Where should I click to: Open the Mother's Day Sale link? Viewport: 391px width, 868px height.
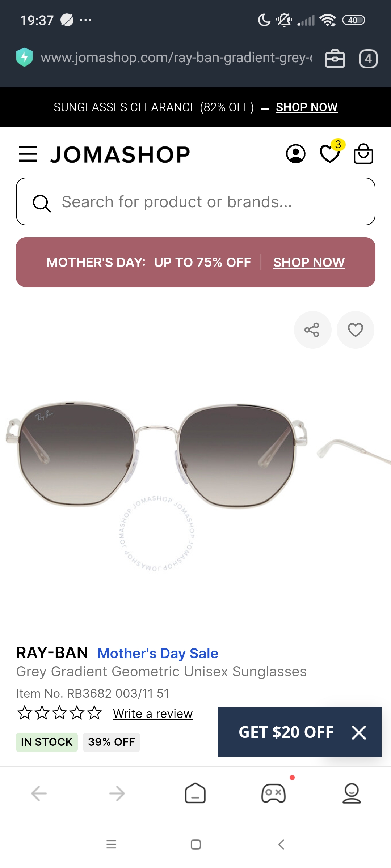158,653
